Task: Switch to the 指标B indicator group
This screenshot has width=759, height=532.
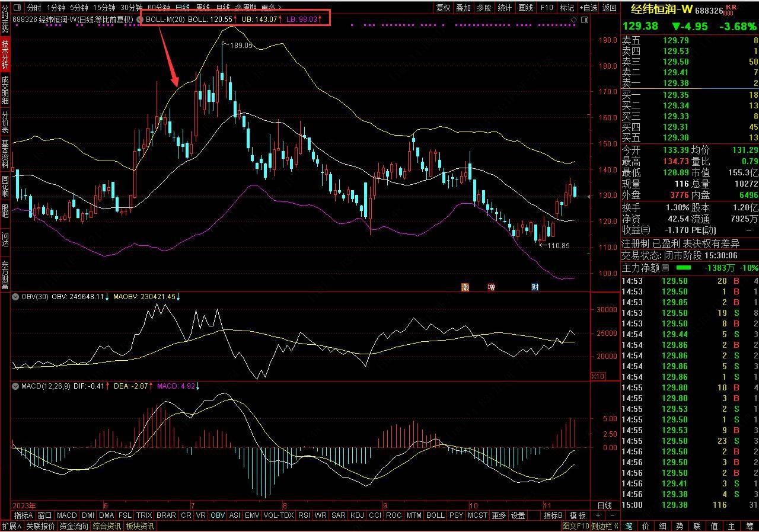Action: coord(553,515)
